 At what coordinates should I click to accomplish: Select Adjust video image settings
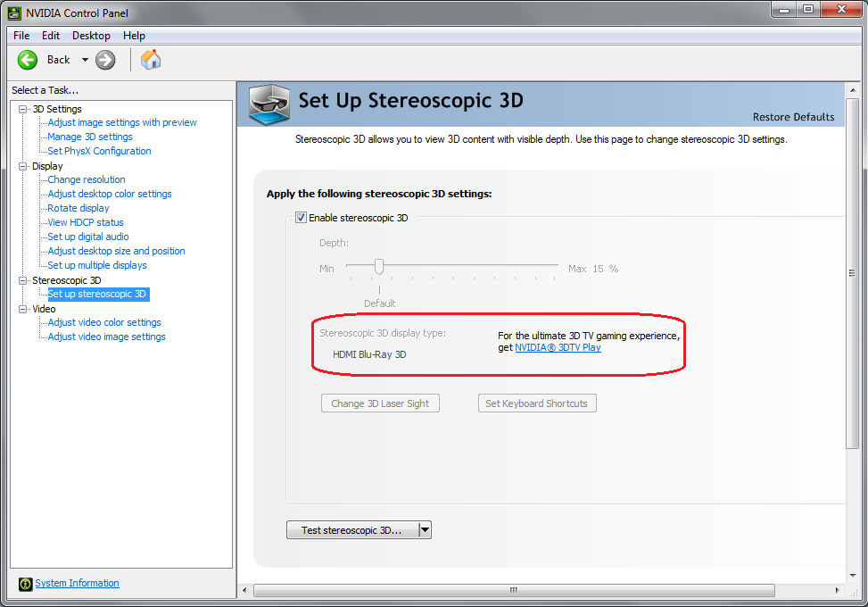pos(106,337)
